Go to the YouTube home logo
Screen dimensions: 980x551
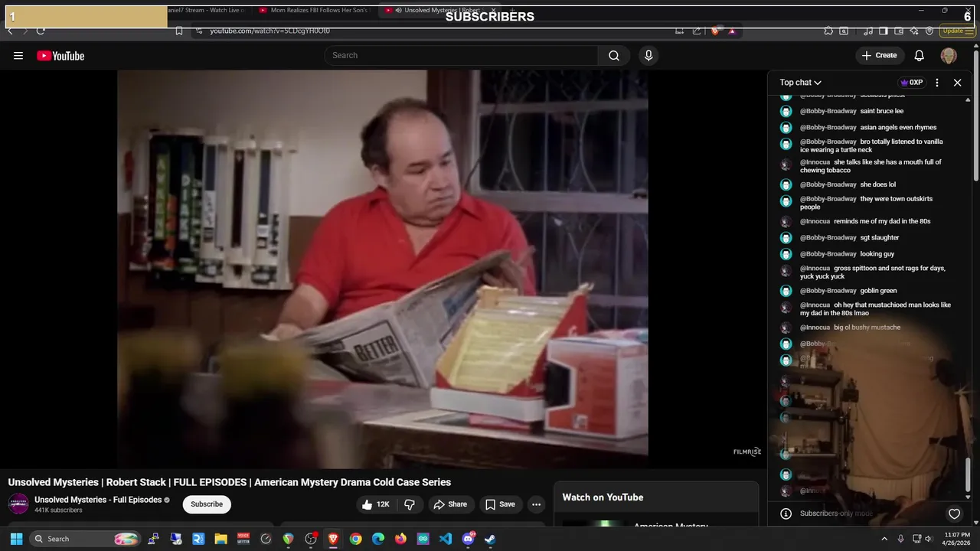click(60, 56)
